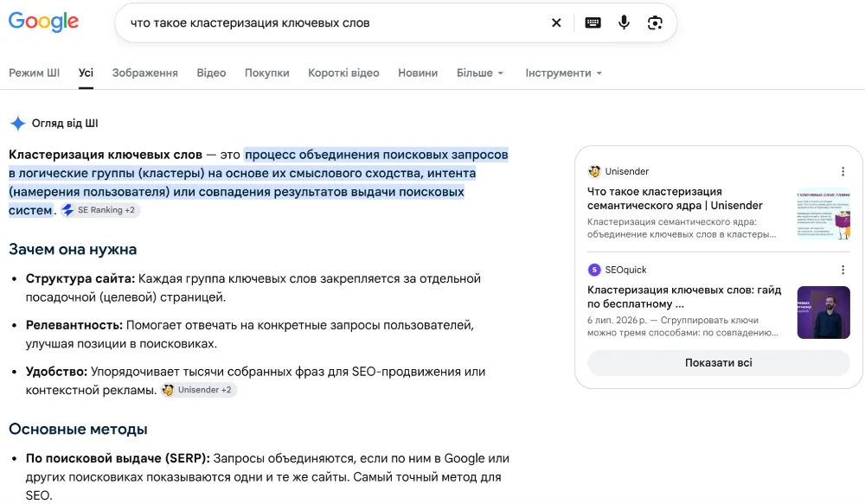Open SEOquick Кластеризация ключевых слов гайд link

(684, 297)
